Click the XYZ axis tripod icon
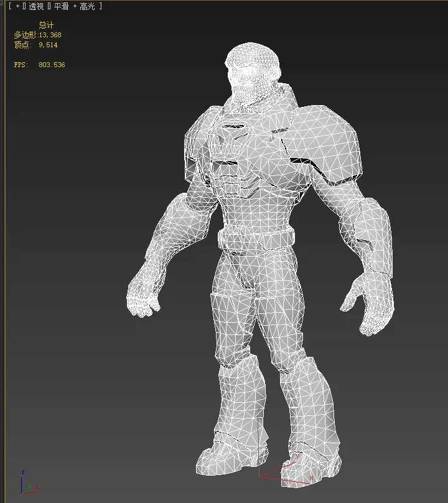 [x=29, y=482]
